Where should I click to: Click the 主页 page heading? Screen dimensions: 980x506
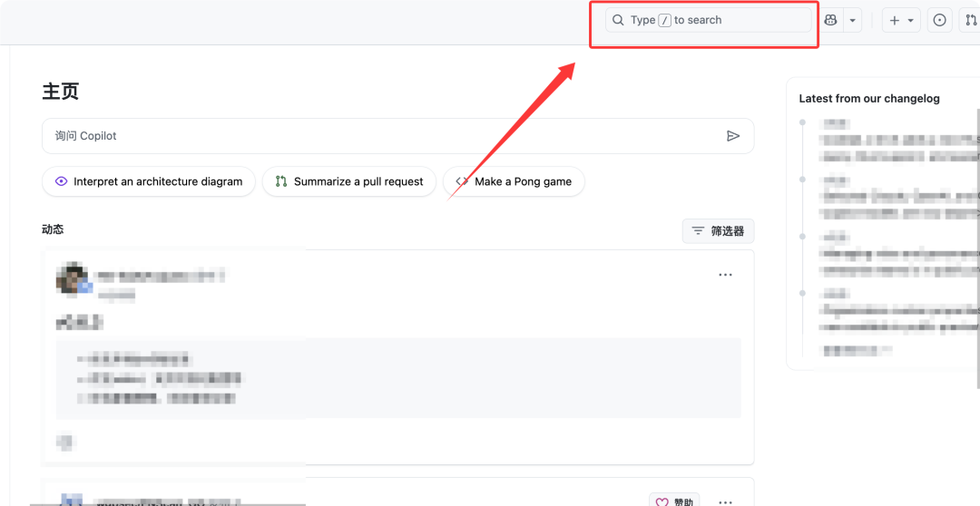pyautogui.click(x=61, y=92)
